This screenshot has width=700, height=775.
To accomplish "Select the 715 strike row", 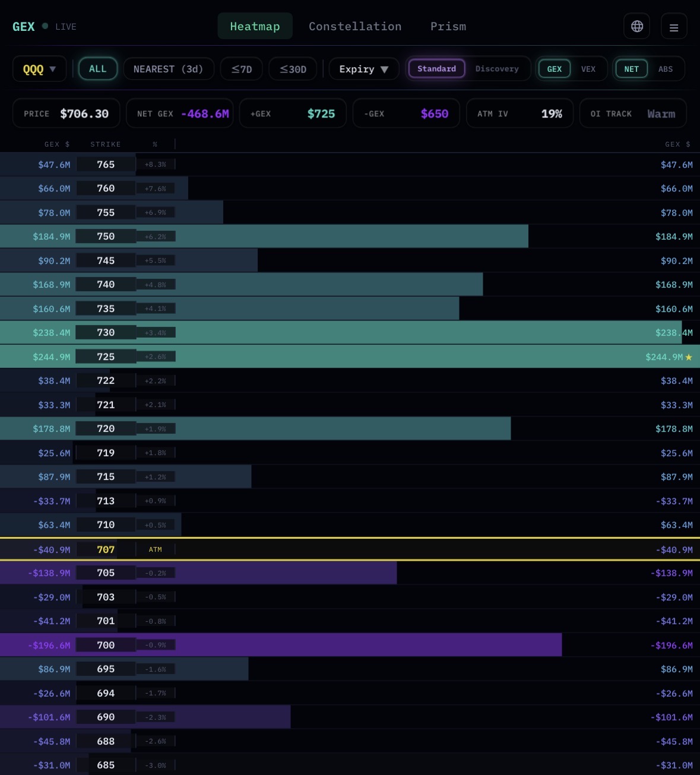I will click(x=350, y=477).
